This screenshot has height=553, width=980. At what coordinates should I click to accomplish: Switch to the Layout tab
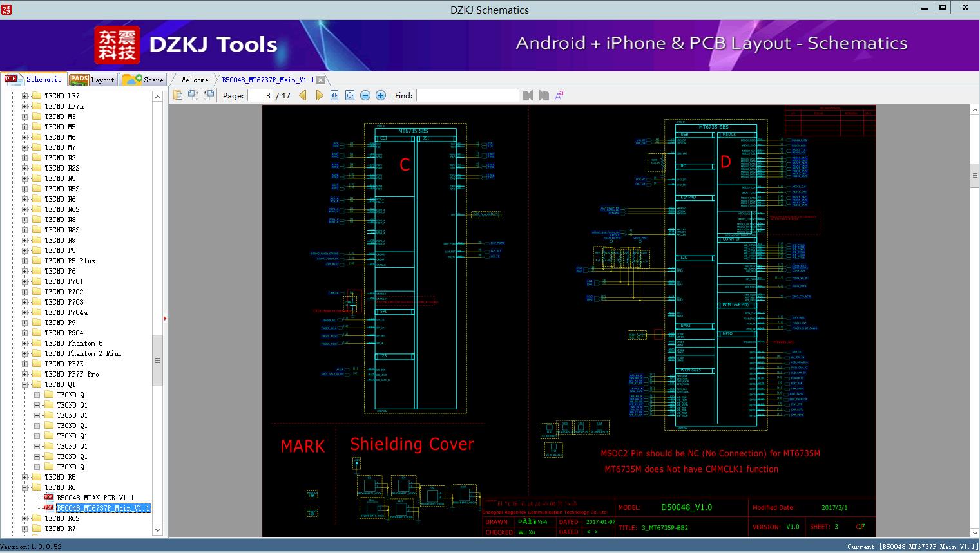[92, 80]
